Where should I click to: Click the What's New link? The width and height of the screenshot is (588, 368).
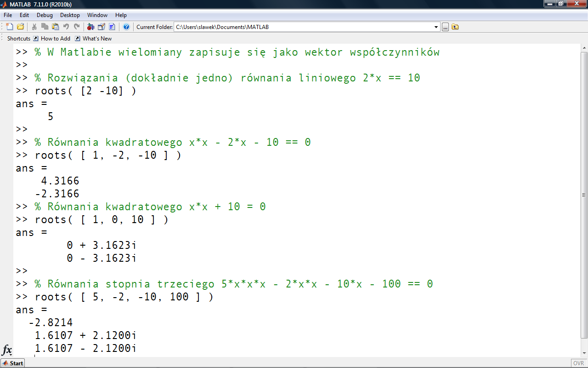97,39
